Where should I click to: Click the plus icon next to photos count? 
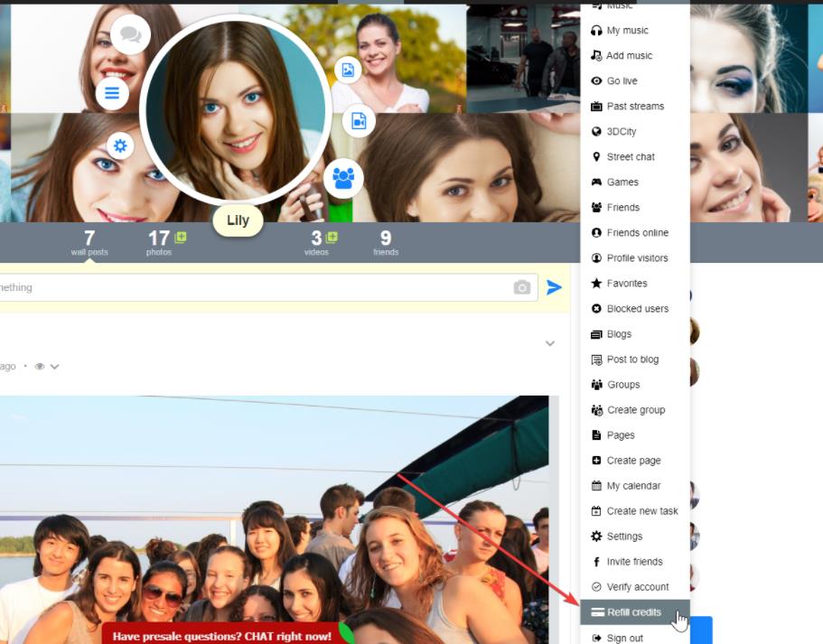181,238
